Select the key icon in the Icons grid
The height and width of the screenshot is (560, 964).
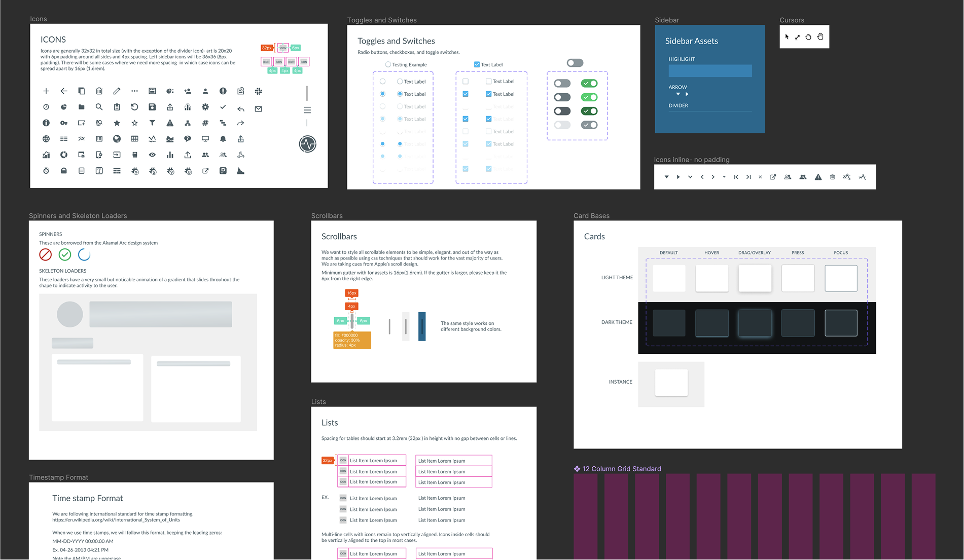tap(64, 123)
